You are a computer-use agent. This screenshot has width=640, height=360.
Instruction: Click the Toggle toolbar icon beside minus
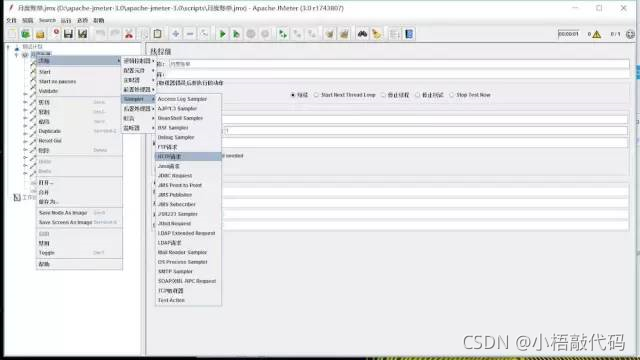coord(204,34)
